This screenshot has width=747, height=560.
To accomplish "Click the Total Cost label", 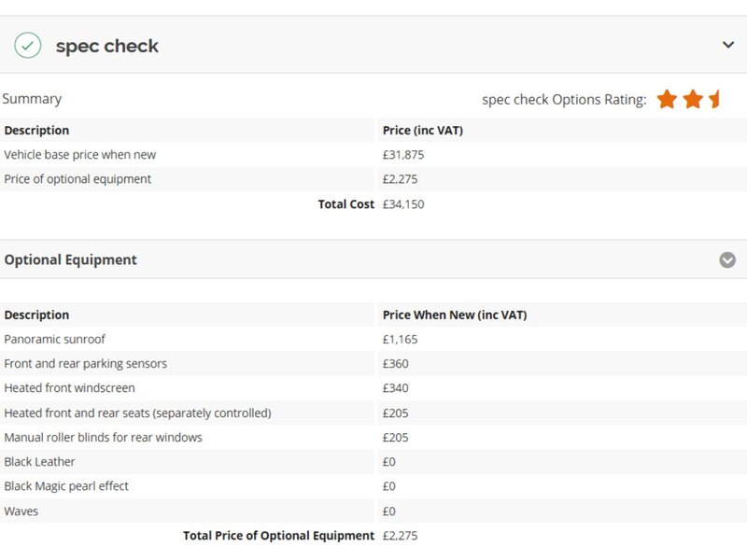I will coord(345,203).
